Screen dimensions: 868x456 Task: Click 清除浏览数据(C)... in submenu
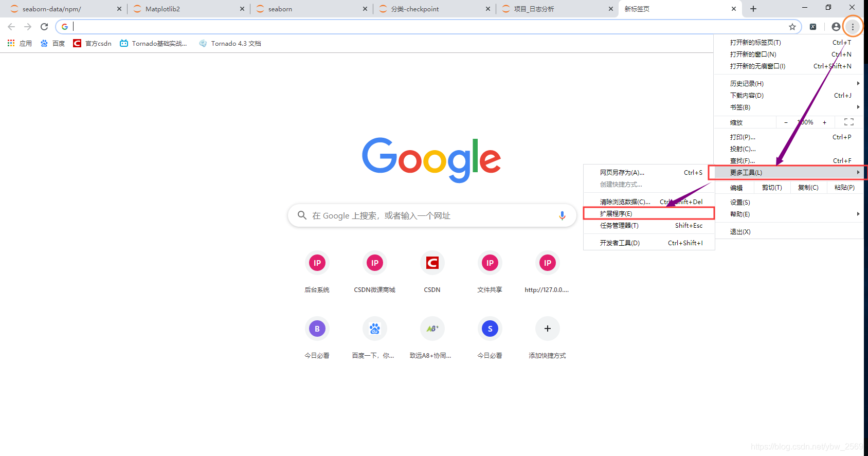click(649, 202)
